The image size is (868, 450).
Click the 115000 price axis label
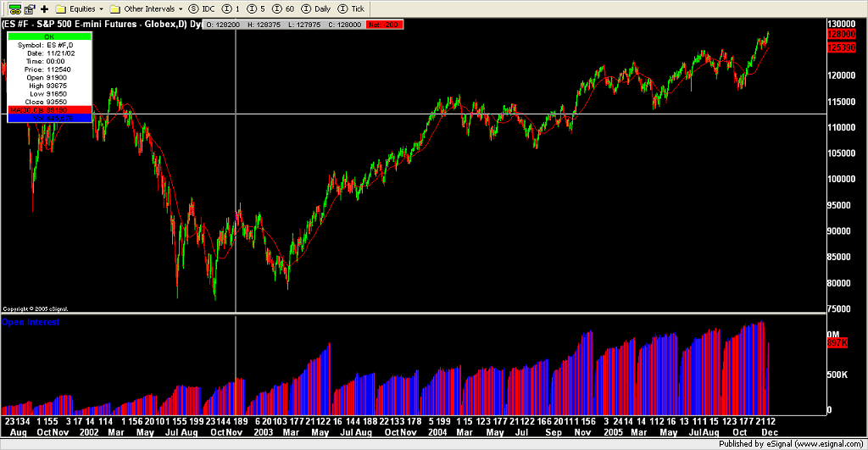coord(841,102)
